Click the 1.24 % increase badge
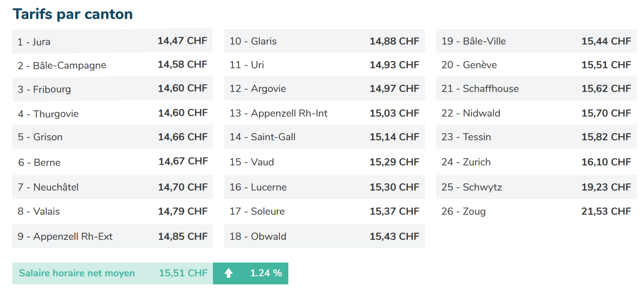644x291 pixels. pos(250,273)
